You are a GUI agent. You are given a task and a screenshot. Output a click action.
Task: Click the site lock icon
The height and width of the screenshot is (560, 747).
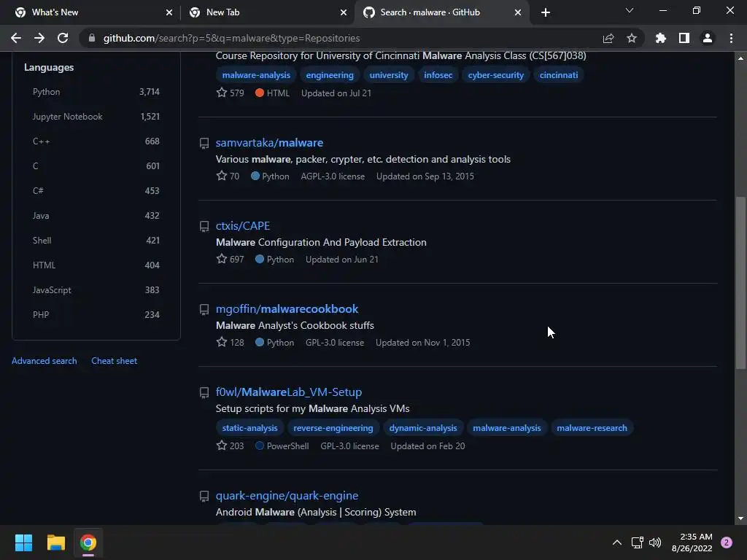pyautogui.click(x=92, y=38)
